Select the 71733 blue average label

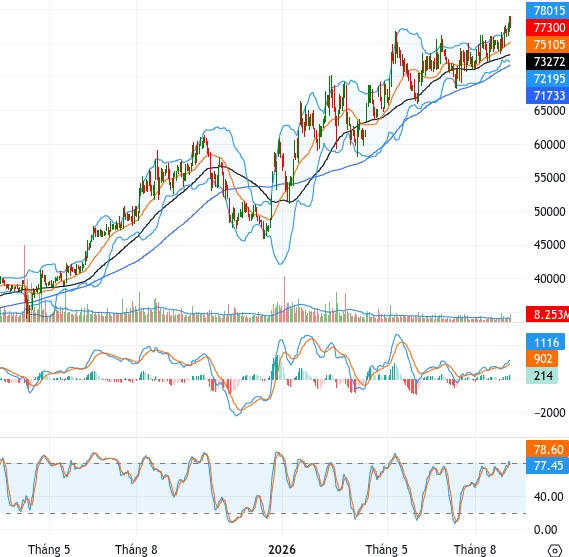(x=548, y=95)
